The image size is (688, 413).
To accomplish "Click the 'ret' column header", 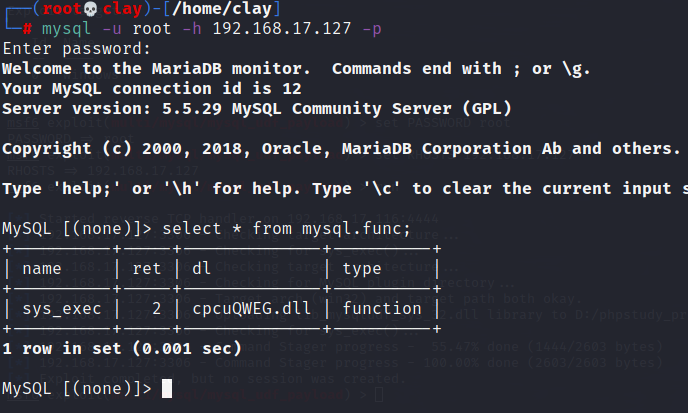I will (147, 269).
